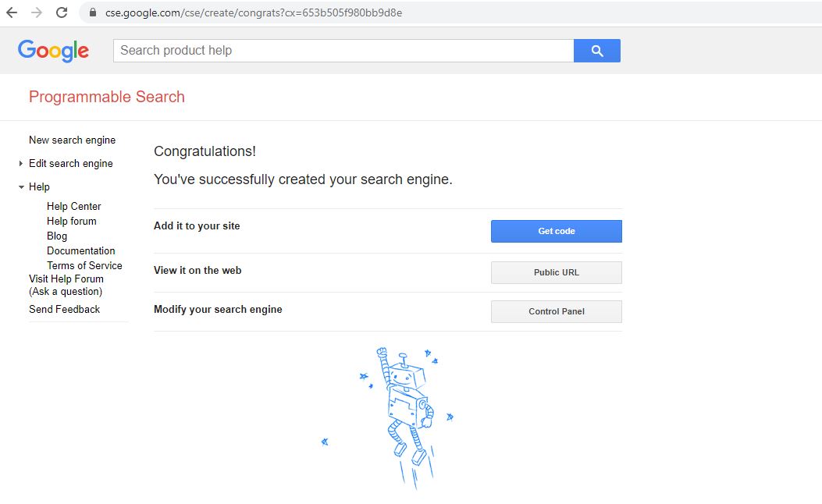
Task: Reload the page using the refresh icon
Action: 62,12
